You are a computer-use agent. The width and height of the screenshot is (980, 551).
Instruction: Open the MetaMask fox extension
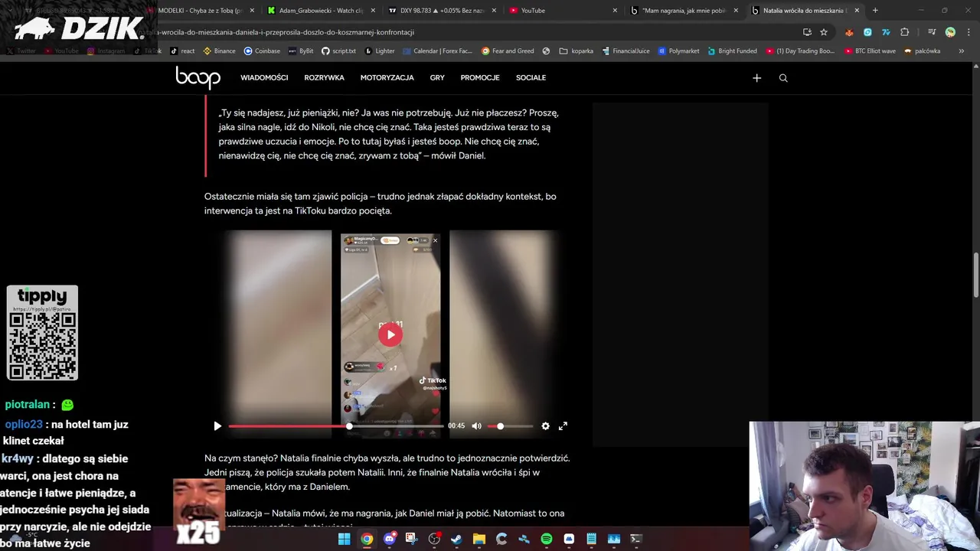click(849, 32)
